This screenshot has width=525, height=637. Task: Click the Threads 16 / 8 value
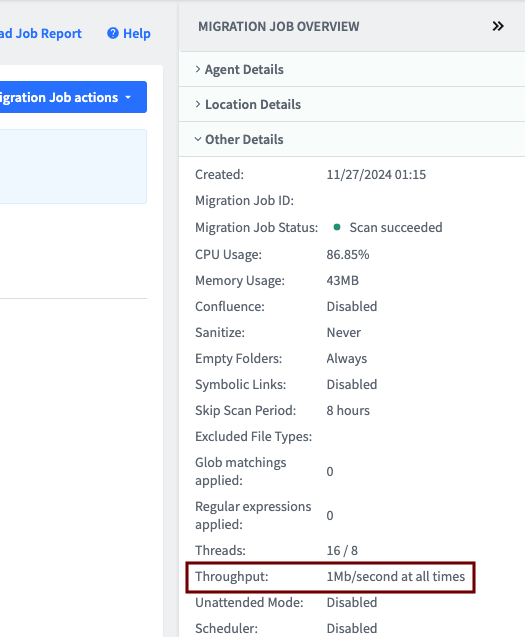(x=342, y=550)
